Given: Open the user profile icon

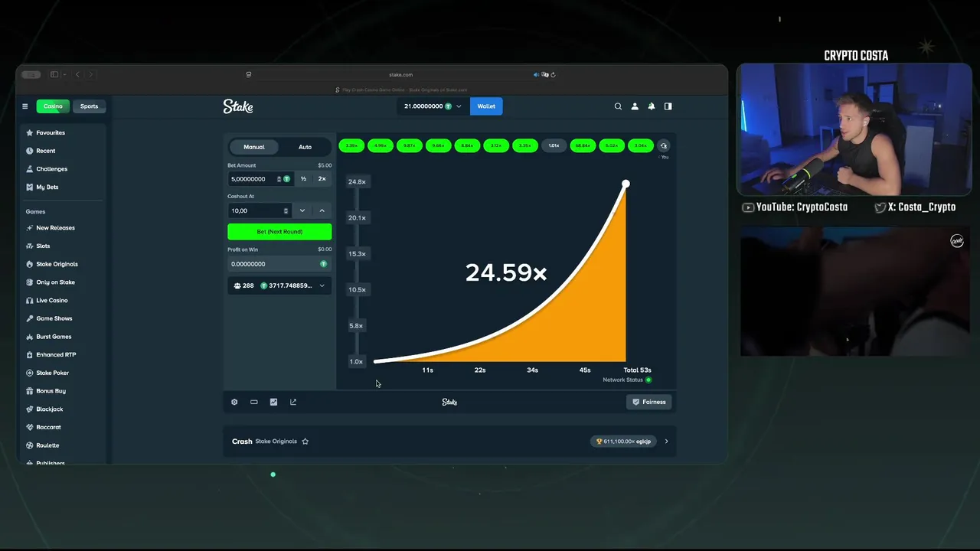Looking at the screenshot, I should click(x=635, y=106).
